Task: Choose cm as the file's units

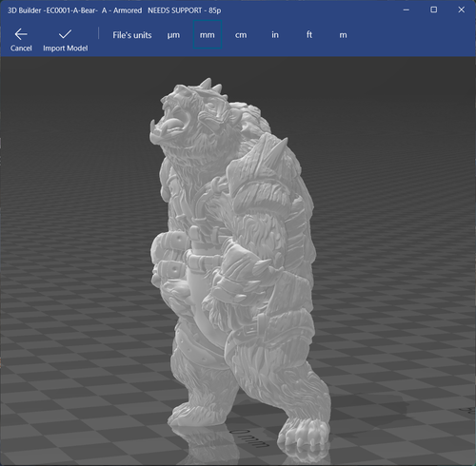Action: [x=241, y=35]
